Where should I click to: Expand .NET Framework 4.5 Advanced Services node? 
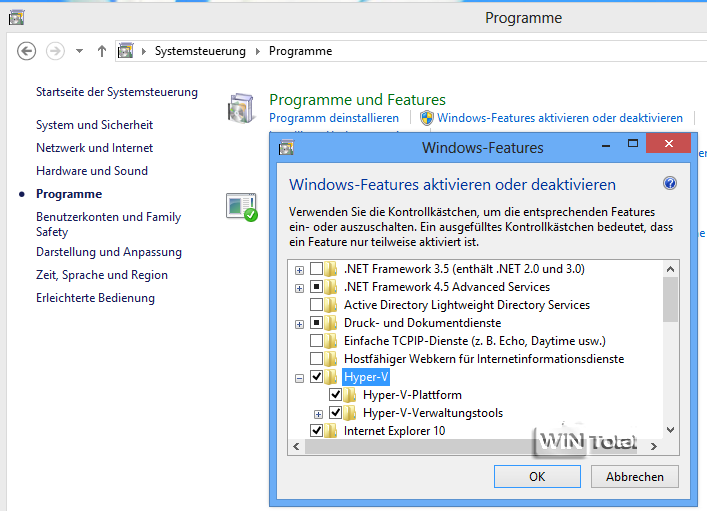click(299, 288)
